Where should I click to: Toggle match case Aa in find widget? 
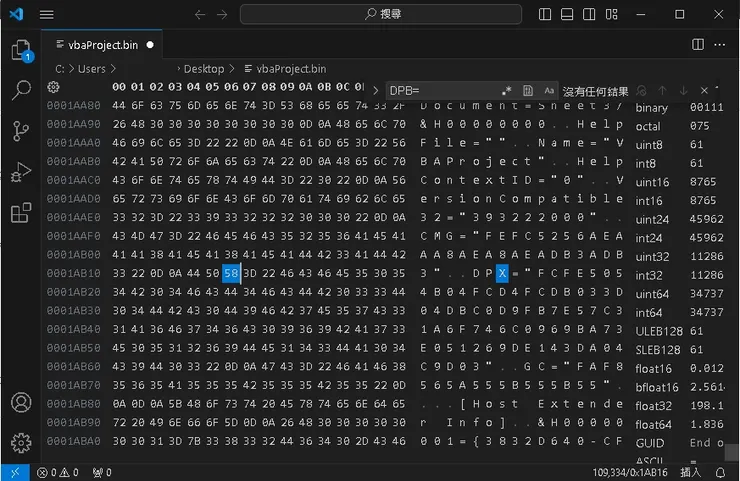tap(549, 91)
